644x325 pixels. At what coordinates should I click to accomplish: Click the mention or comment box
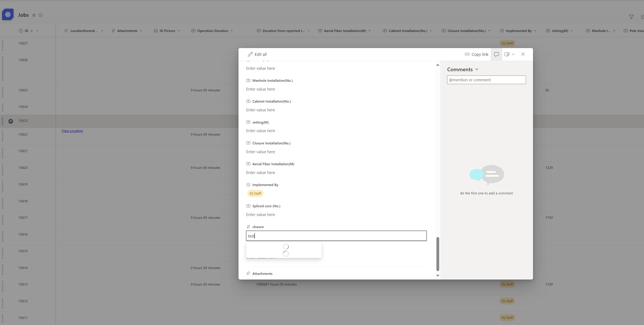[486, 80]
